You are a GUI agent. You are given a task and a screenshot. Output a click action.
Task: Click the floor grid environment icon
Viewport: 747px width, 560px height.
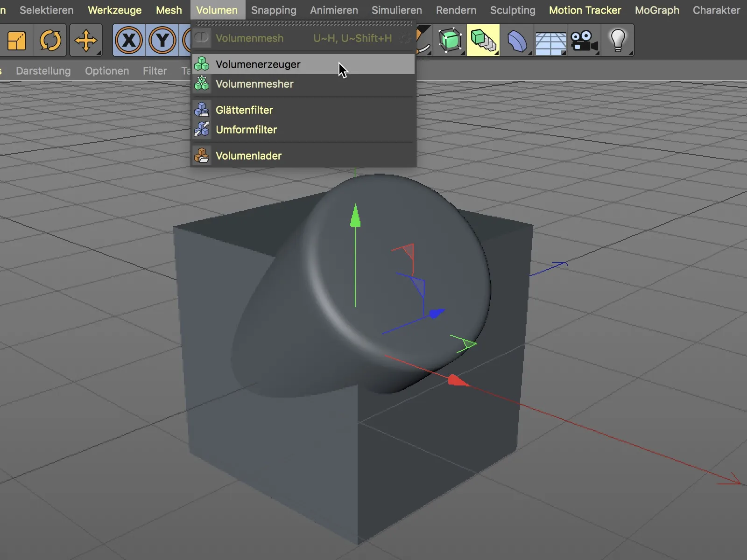point(550,43)
